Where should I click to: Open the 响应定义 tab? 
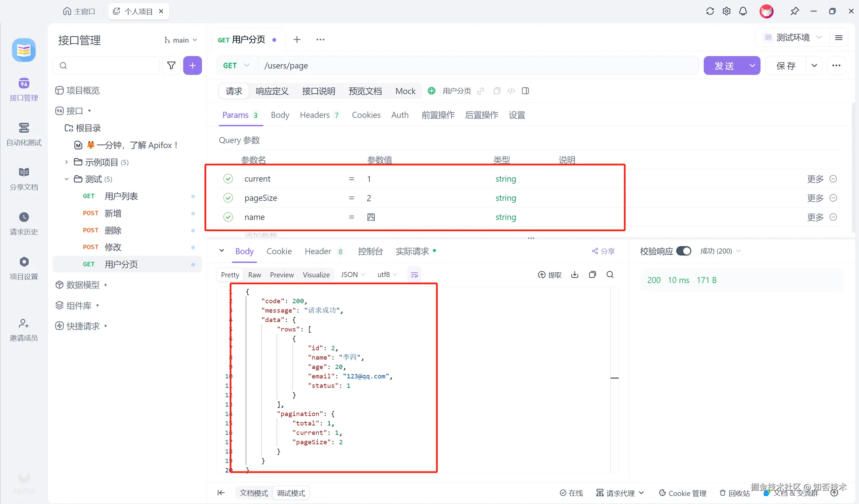[272, 91]
